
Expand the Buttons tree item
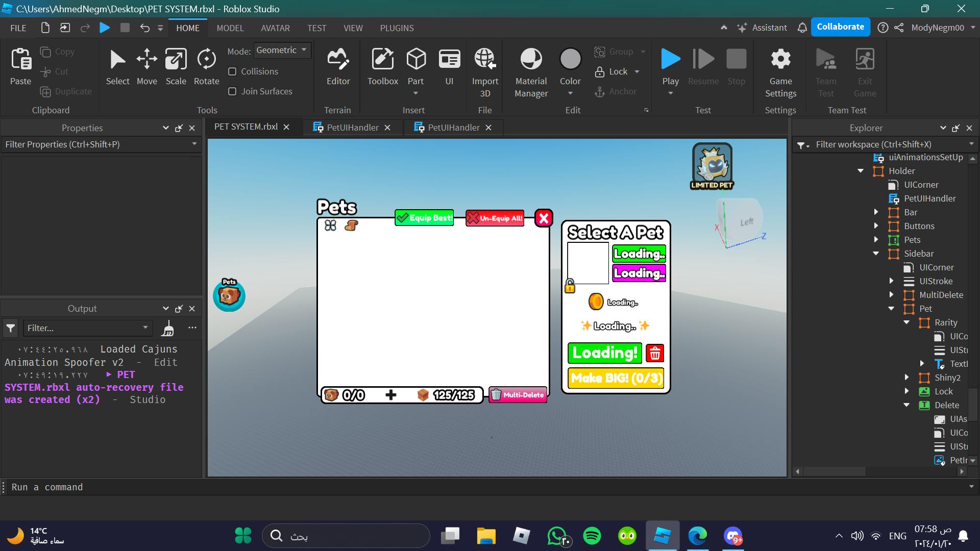point(876,226)
